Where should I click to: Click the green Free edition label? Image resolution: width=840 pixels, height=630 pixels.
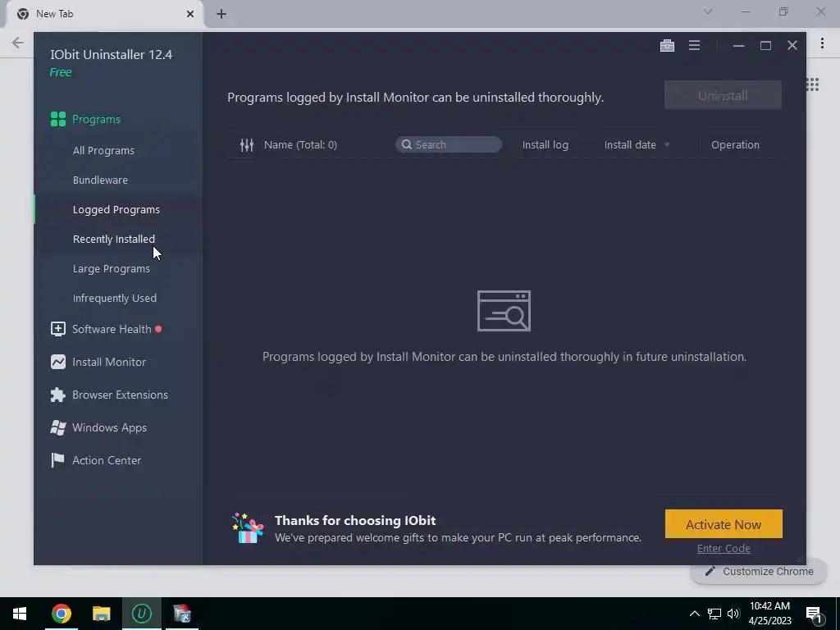tap(61, 72)
